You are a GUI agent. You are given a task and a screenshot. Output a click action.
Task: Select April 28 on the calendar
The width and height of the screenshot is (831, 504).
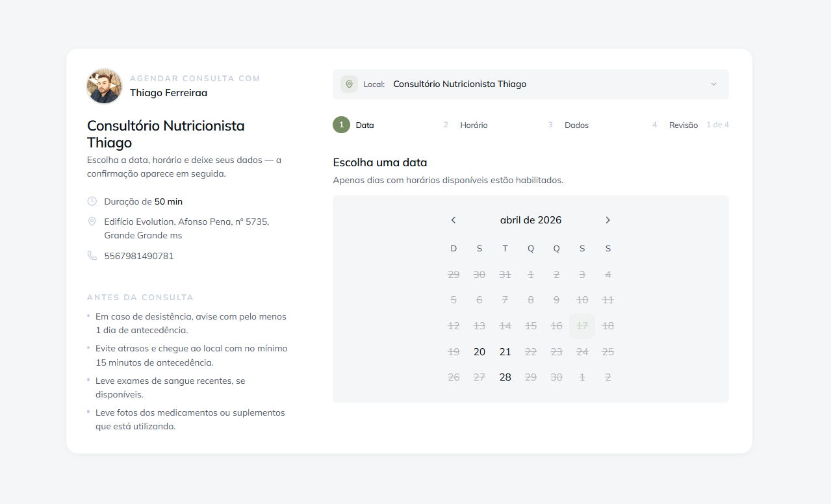tap(505, 377)
